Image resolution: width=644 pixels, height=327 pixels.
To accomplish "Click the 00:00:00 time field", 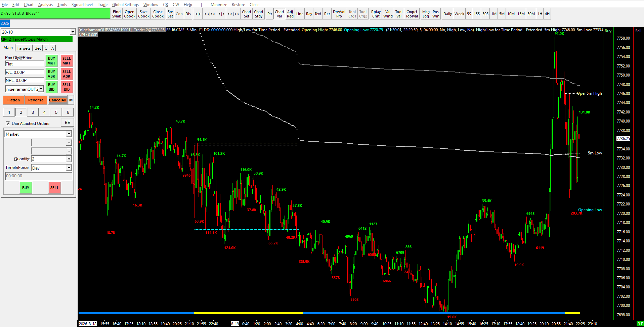I will pos(38,176).
